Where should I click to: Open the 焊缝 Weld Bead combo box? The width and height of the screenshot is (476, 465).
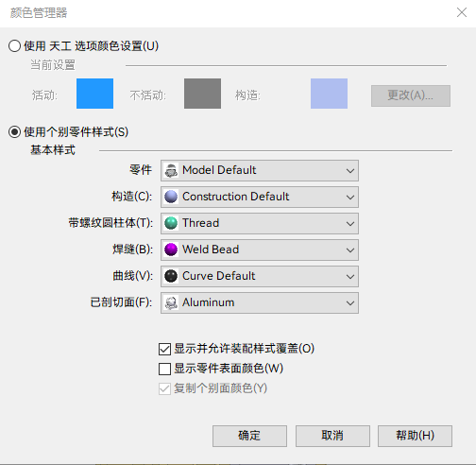pyautogui.click(x=260, y=250)
